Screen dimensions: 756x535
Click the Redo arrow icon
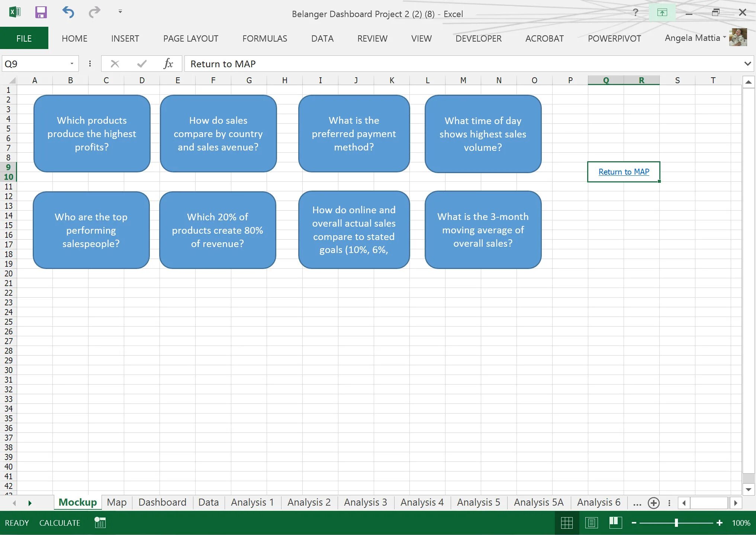click(x=94, y=12)
